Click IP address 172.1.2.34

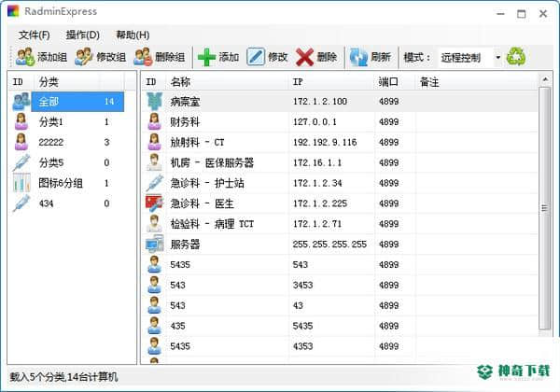[x=317, y=183]
